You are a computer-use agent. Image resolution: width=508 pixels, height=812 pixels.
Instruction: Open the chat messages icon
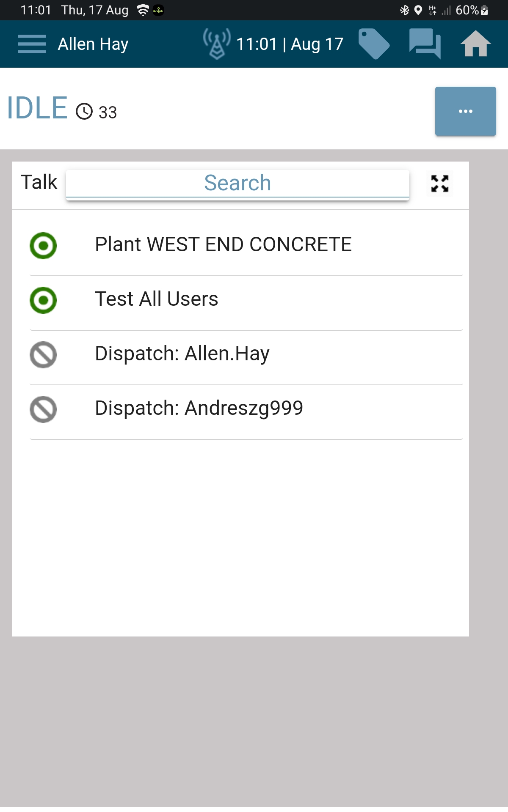coord(425,44)
